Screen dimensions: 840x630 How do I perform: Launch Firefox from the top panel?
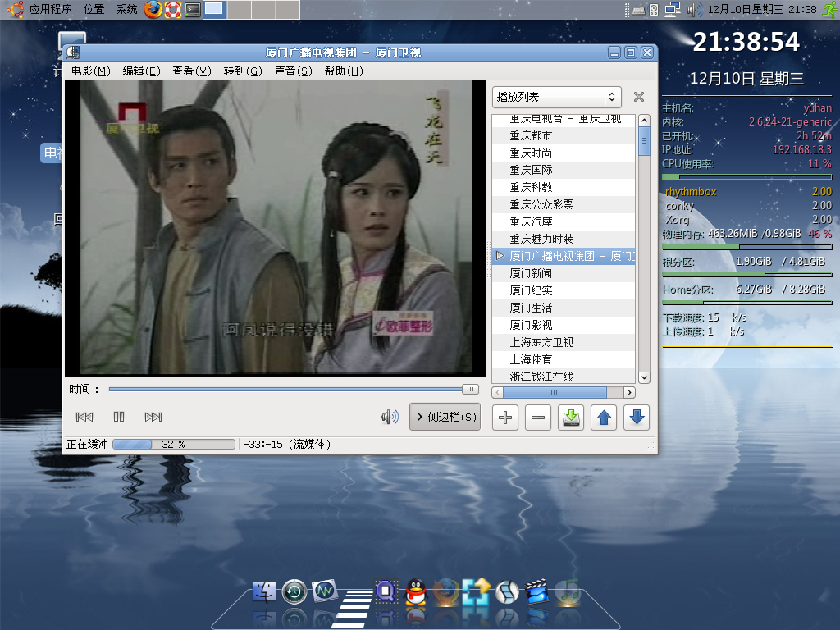pyautogui.click(x=153, y=10)
